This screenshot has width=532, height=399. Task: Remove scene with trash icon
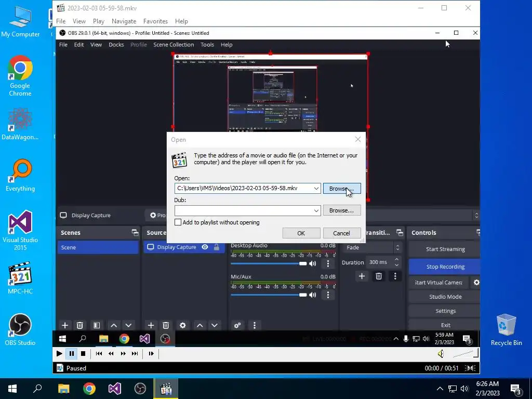79,325
